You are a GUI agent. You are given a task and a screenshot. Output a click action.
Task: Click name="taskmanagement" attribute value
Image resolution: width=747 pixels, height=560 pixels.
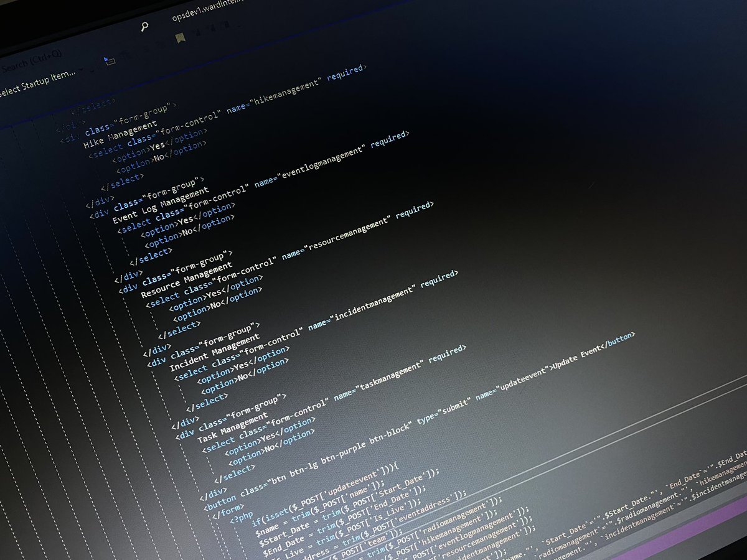380,381
